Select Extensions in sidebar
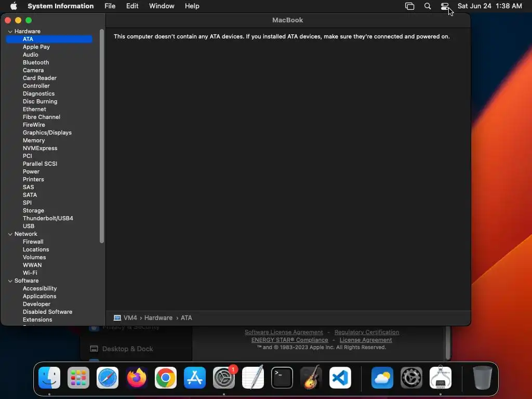 37,320
